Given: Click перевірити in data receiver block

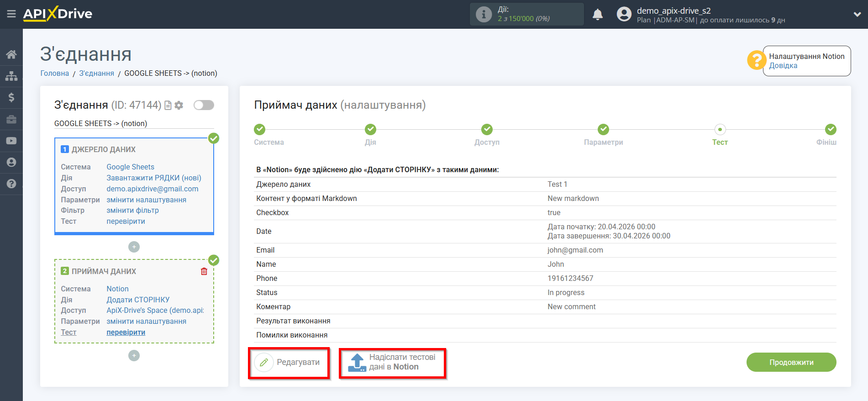Looking at the screenshot, I should [x=126, y=332].
